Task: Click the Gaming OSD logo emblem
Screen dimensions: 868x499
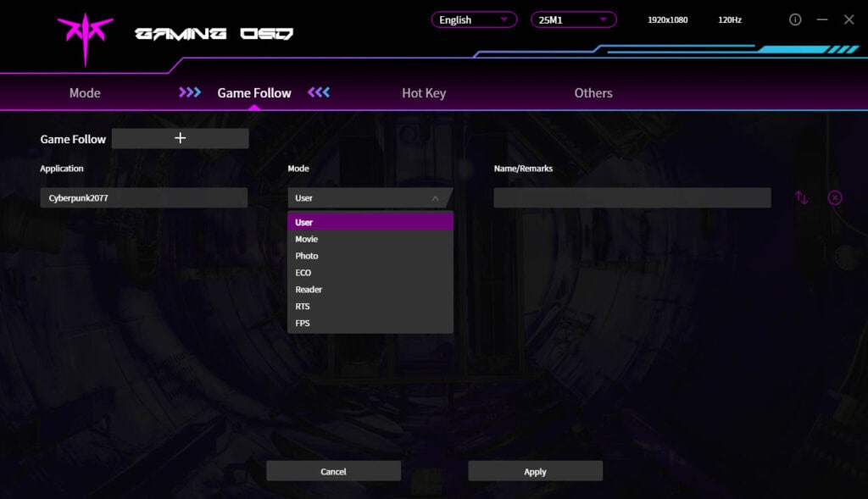Action: coord(86,39)
